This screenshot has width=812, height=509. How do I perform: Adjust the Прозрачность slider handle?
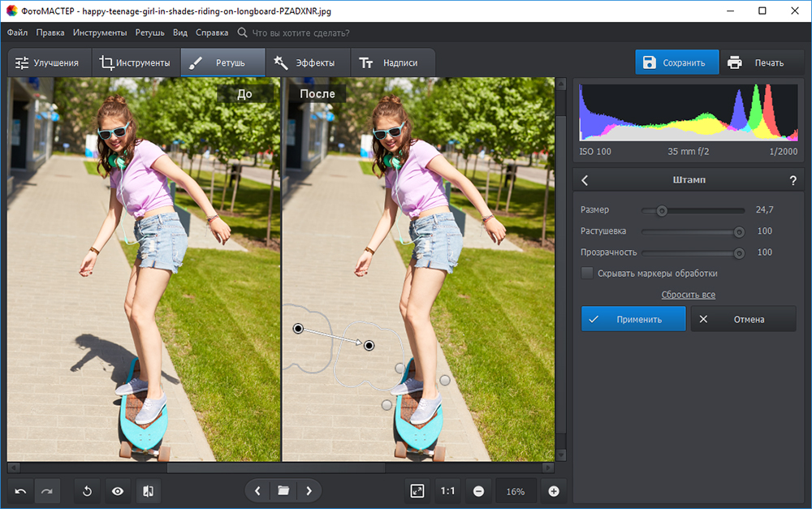(x=739, y=253)
